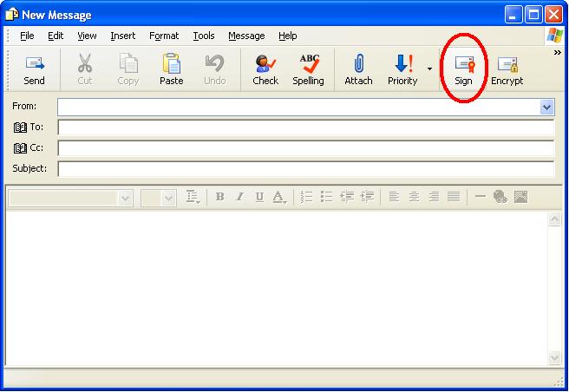Toggle underline formatting
The width and height of the screenshot is (569, 392).
tap(259, 198)
